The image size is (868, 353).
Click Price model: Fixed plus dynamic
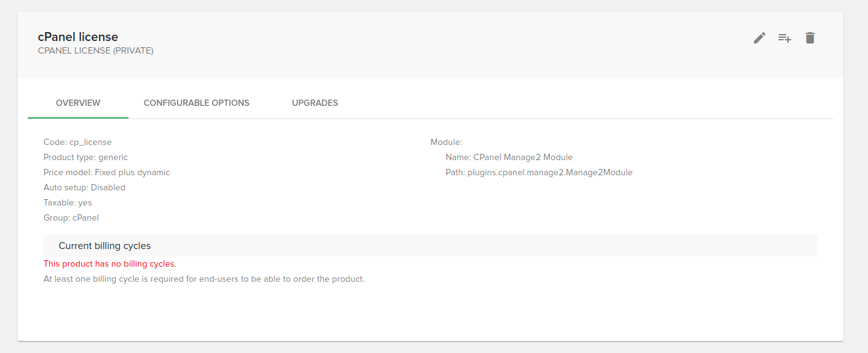[106, 173]
